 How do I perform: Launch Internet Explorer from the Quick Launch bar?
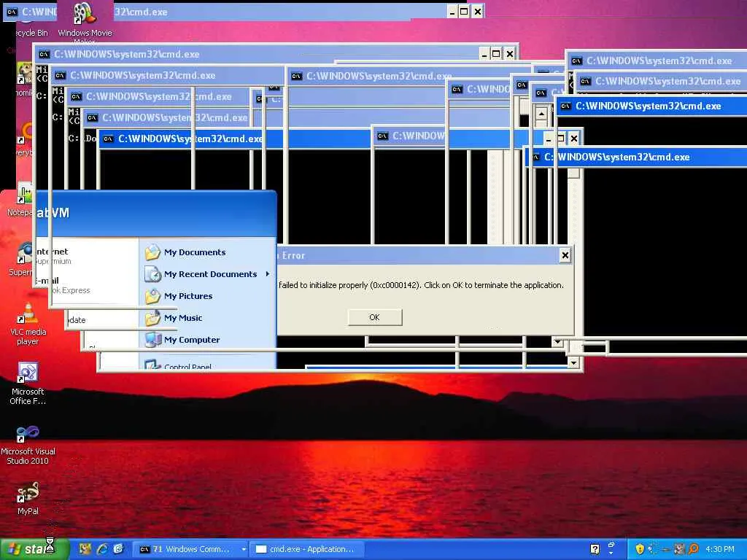pos(102,549)
